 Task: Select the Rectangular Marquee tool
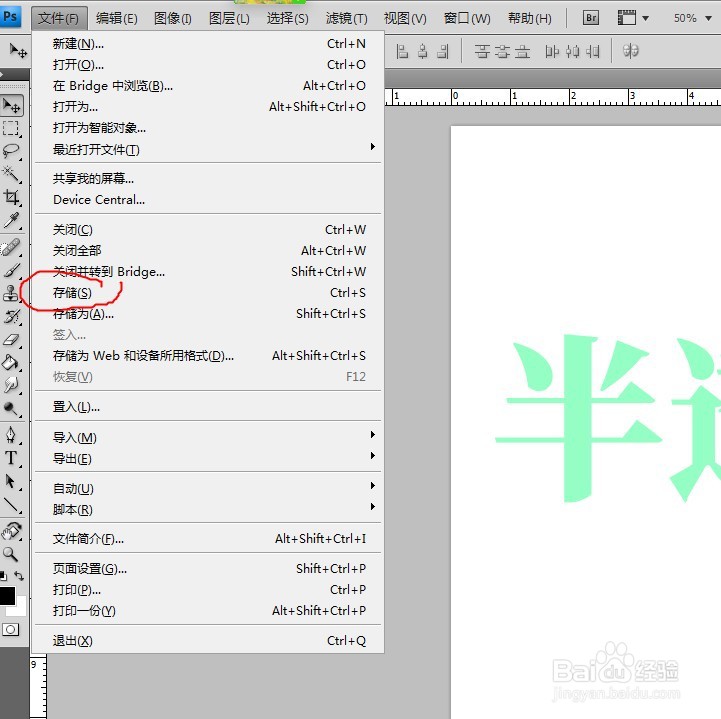coord(11,128)
